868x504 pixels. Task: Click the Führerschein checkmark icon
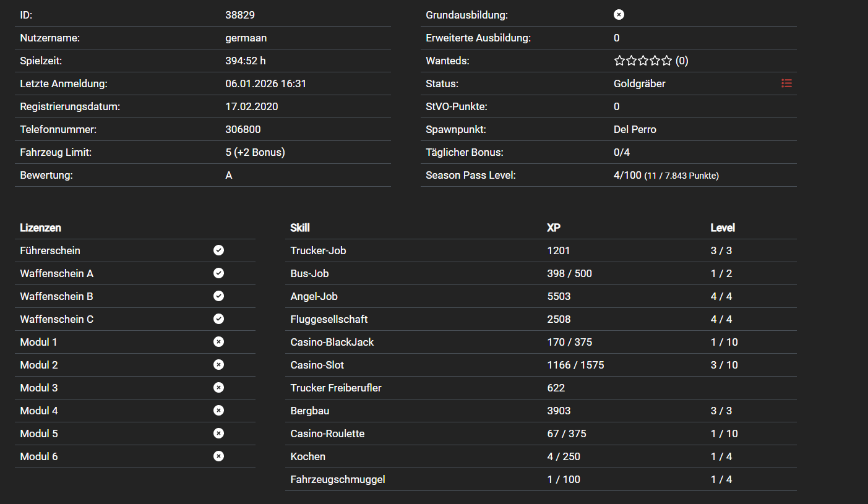(x=218, y=250)
